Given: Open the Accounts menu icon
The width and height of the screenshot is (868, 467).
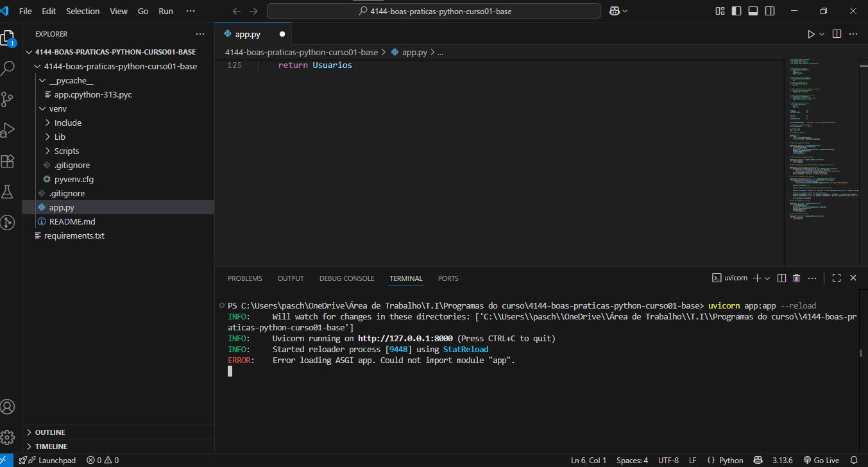Looking at the screenshot, I should pyautogui.click(x=8, y=407).
